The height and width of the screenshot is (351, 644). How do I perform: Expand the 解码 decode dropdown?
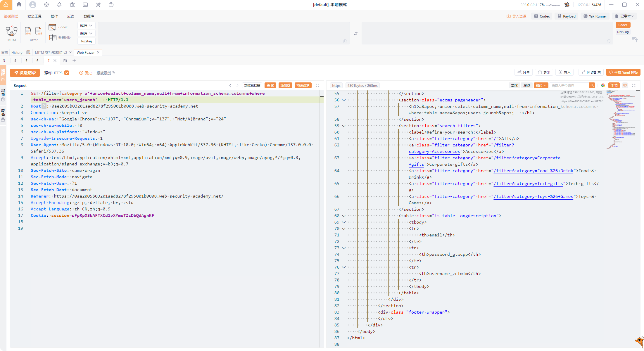click(x=86, y=25)
